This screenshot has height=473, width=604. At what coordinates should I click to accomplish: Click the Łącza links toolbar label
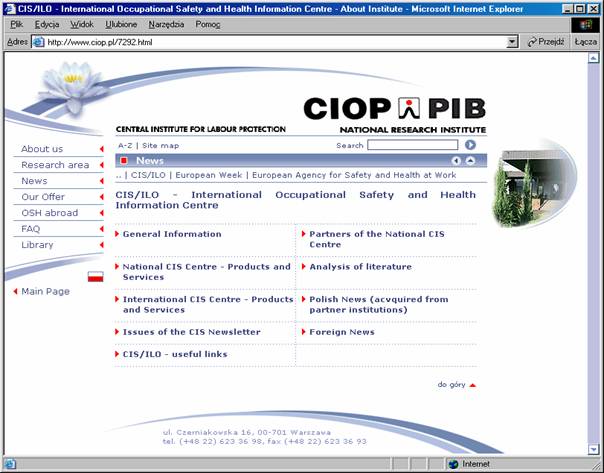[x=586, y=42]
